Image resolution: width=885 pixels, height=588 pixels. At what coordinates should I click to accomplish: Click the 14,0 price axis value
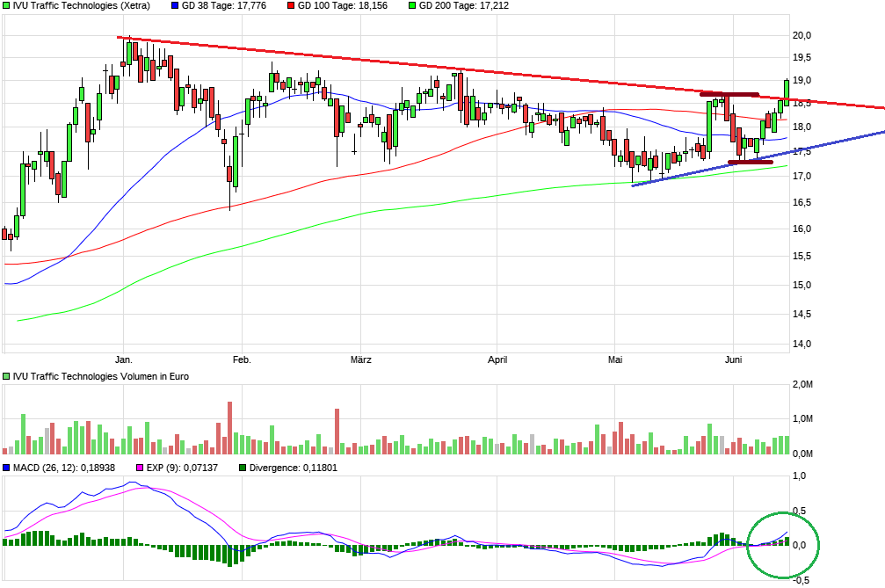(x=802, y=344)
